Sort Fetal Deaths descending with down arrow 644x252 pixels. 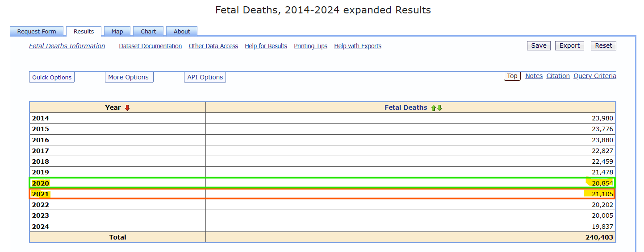(x=439, y=107)
